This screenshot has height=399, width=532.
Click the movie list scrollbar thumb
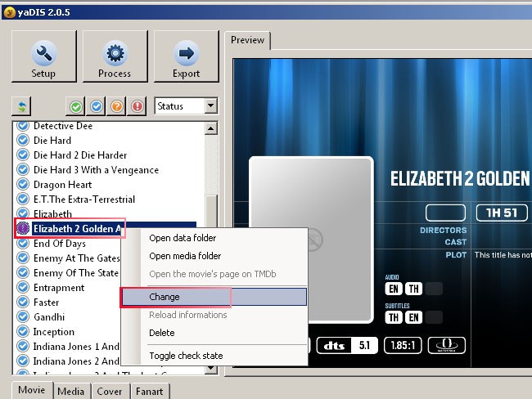coord(211,210)
